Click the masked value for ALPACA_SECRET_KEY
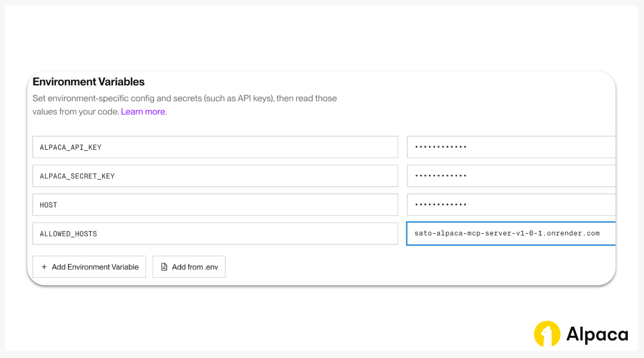 pyautogui.click(x=510, y=176)
